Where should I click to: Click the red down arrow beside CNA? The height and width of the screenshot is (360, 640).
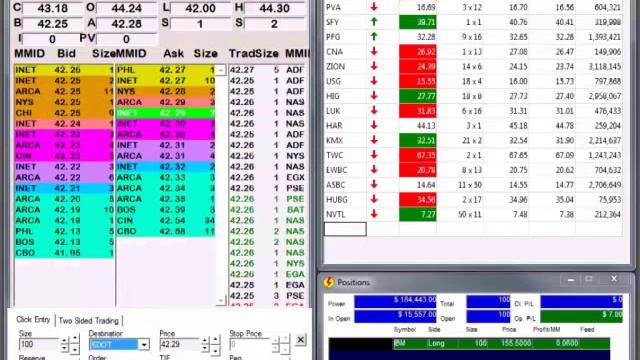tap(374, 51)
